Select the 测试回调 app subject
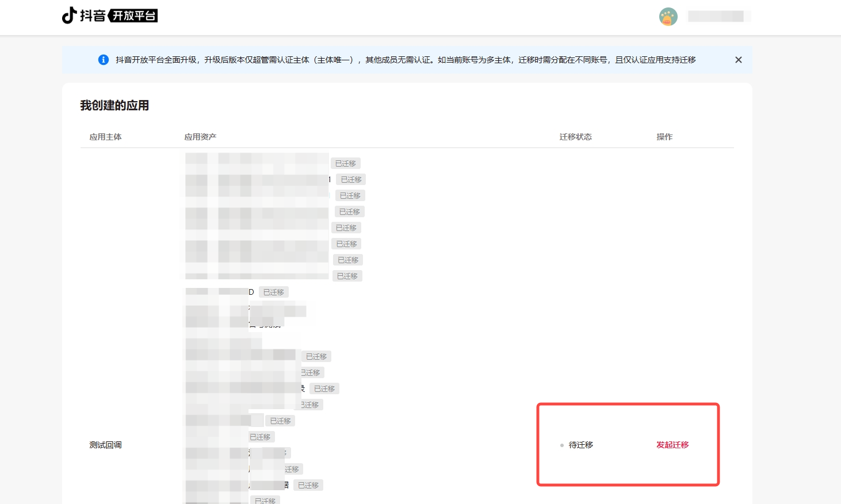 tap(105, 445)
